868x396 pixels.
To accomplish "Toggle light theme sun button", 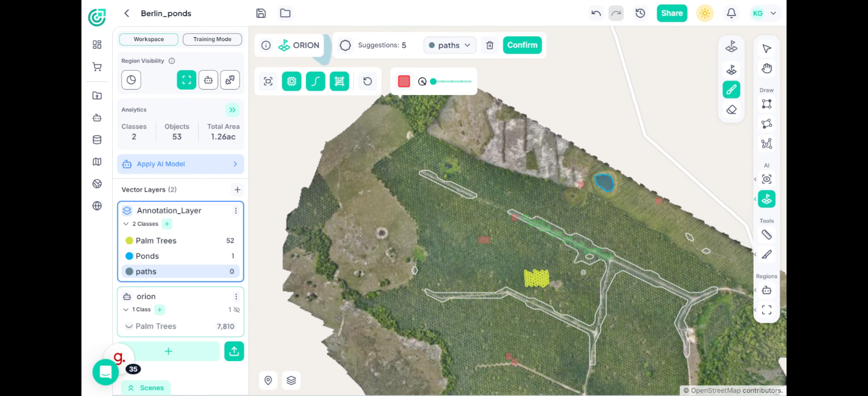I will coord(705,14).
